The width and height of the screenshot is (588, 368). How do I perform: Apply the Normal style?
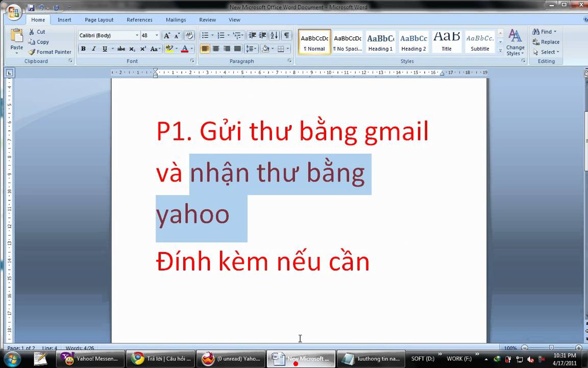[x=314, y=42]
